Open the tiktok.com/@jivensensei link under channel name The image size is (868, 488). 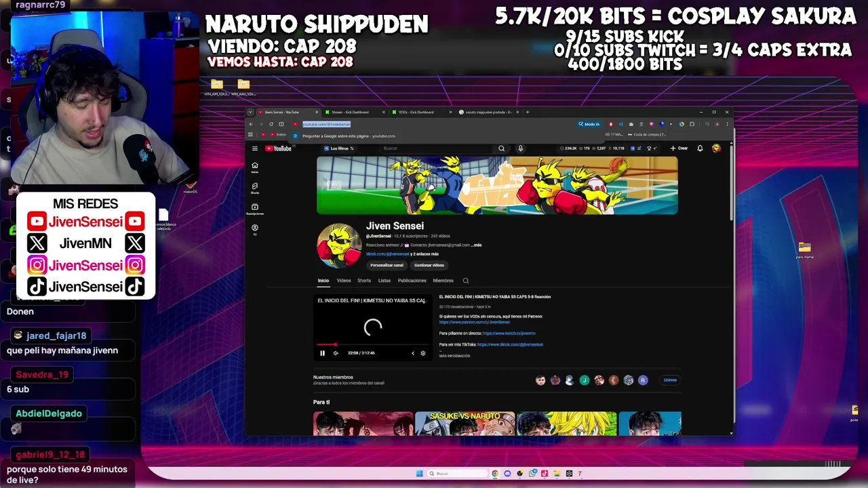[x=387, y=254]
